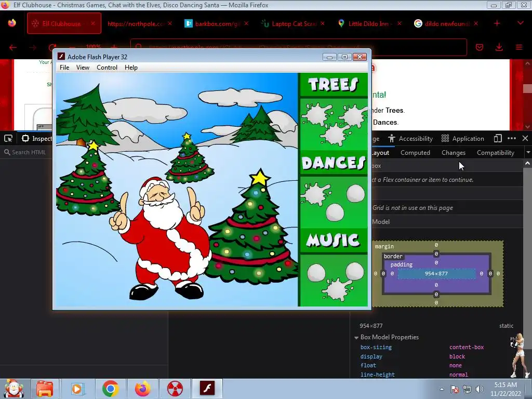Open the Control menu in Flash Player
The width and height of the screenshot is (532, 399).
coord(107,67)
